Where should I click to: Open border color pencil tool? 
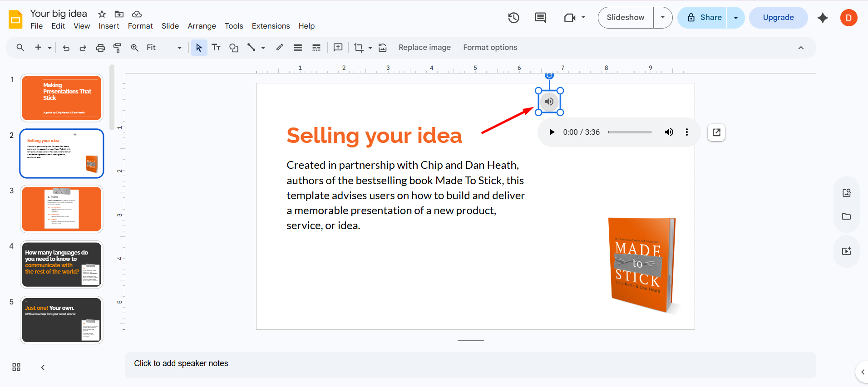pyautogui.click(x=280, y=48)
